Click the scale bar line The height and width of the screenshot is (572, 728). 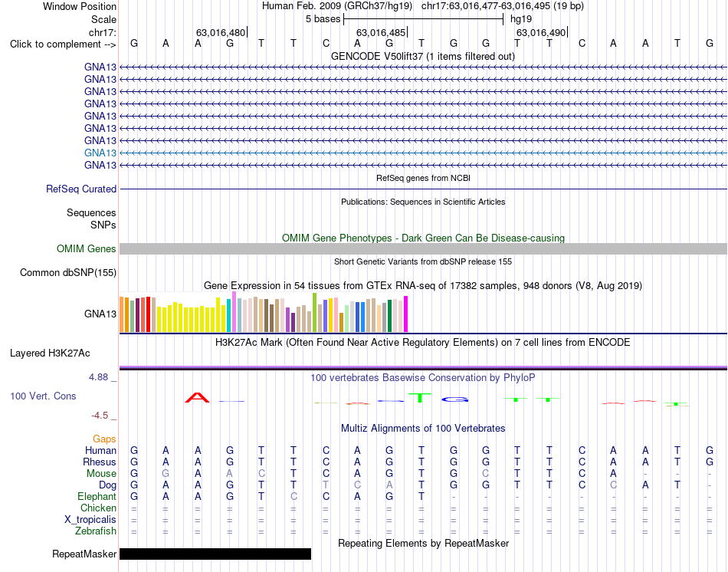pyautogui.click(x=424, y=19)
